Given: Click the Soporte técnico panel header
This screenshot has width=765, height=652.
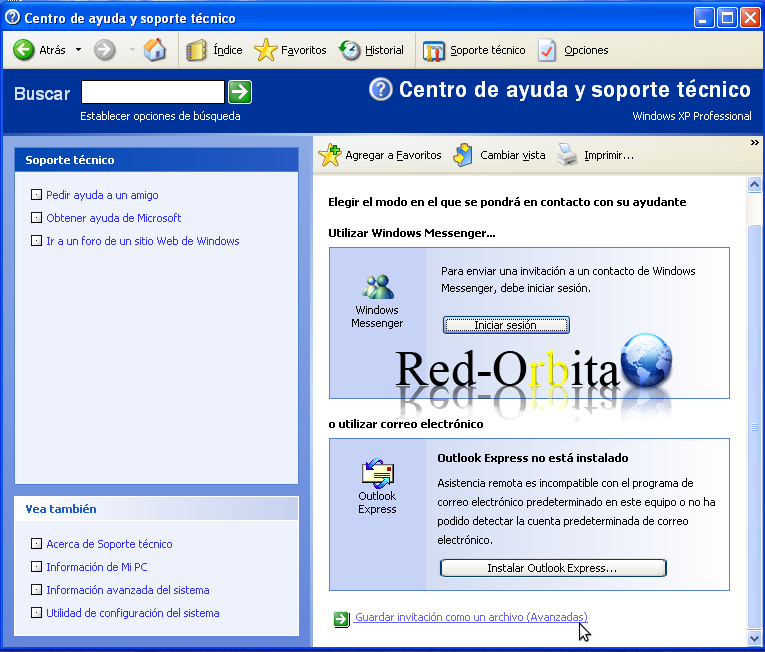Looking at the screenshot, I should tap(156, 160).
